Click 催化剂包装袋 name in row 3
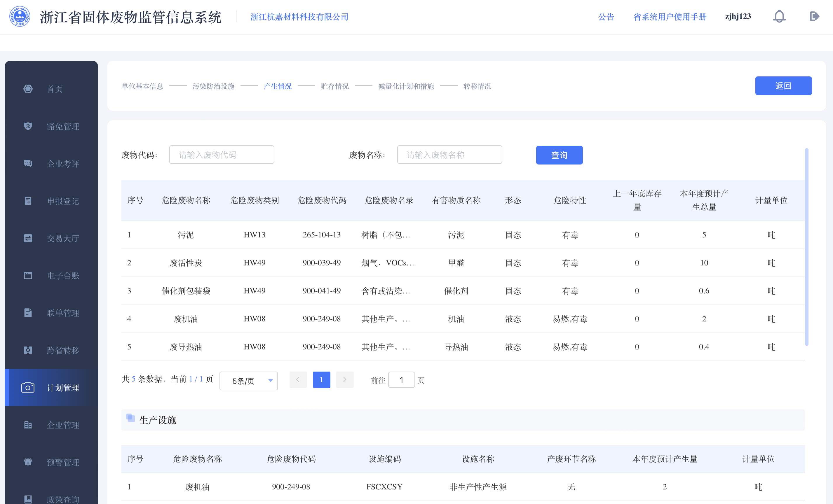Image resolution: width=833 pixels, height=504 pixels. click(186, 291)
